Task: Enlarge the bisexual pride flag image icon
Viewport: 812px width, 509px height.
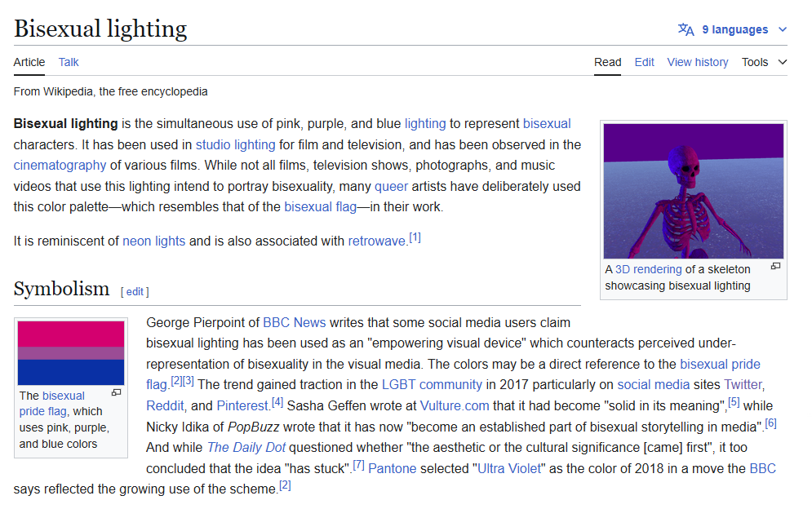Action: point(117,392)
